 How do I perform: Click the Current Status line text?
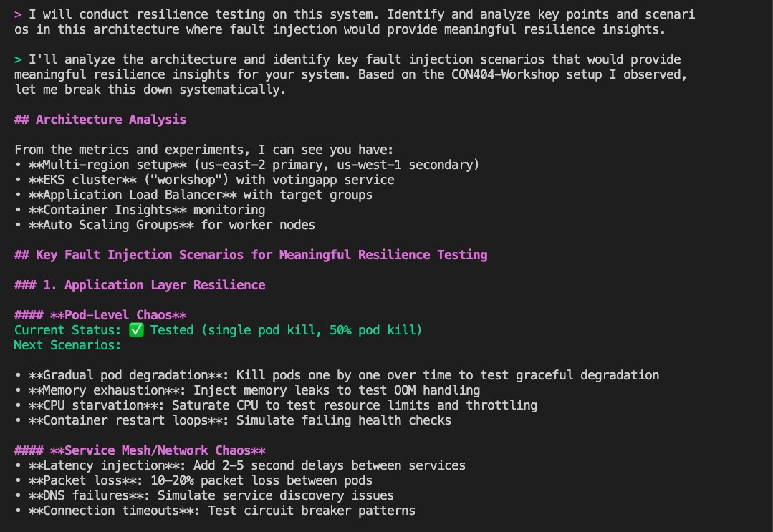point(218,330)
